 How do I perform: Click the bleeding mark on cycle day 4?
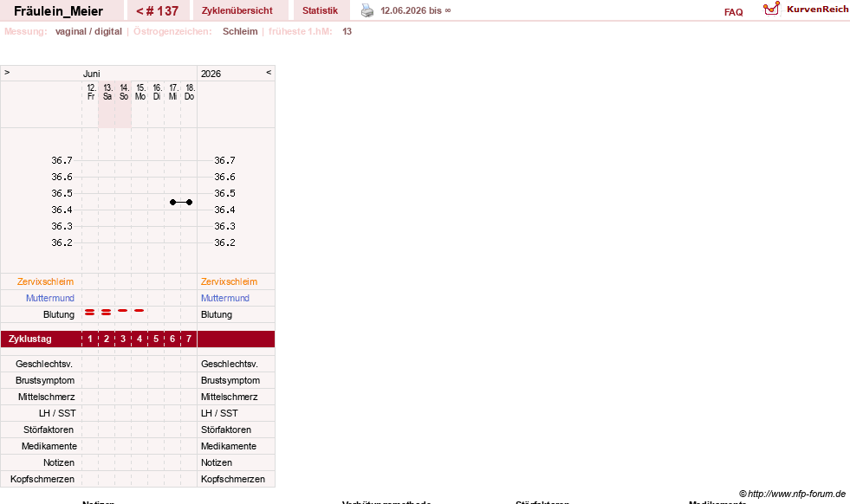click(x=140, y=311)
